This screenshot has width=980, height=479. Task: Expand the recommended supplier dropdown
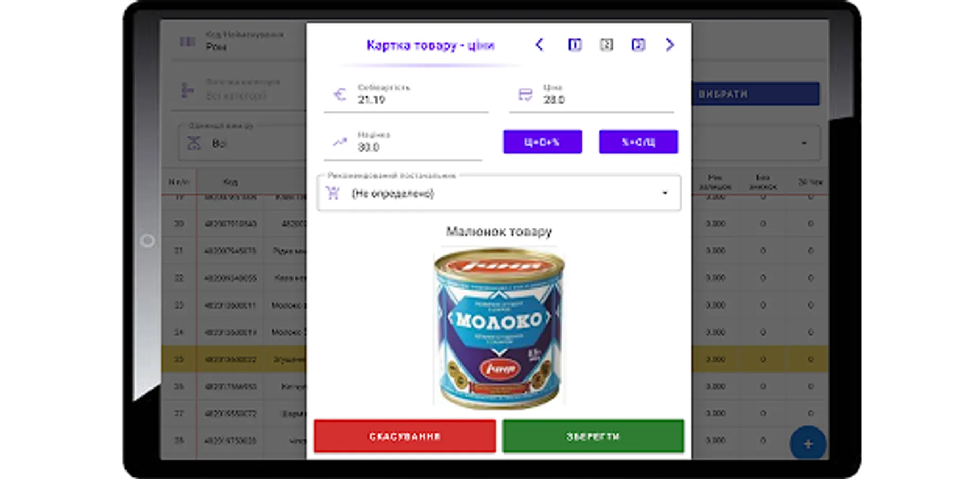click(x=499, y=193)
